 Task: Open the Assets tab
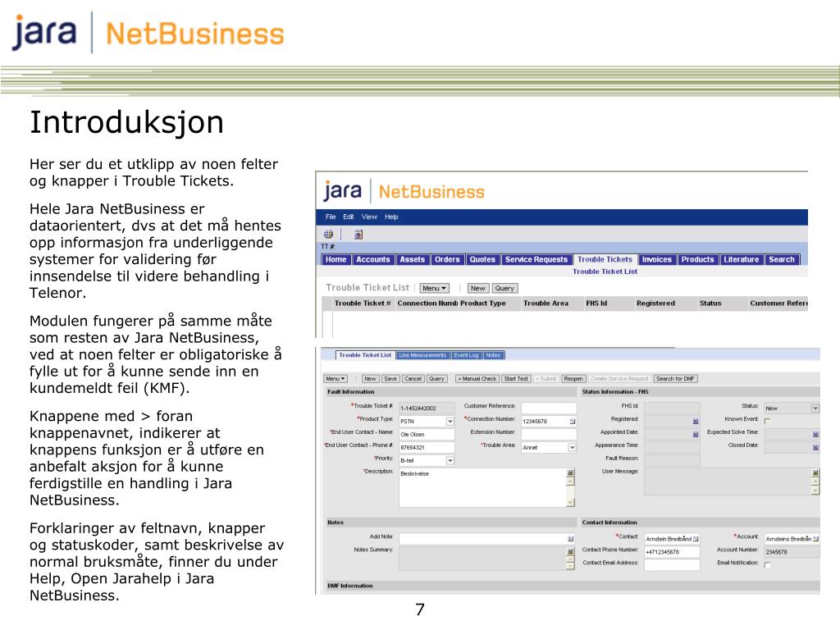pos(412,259)
